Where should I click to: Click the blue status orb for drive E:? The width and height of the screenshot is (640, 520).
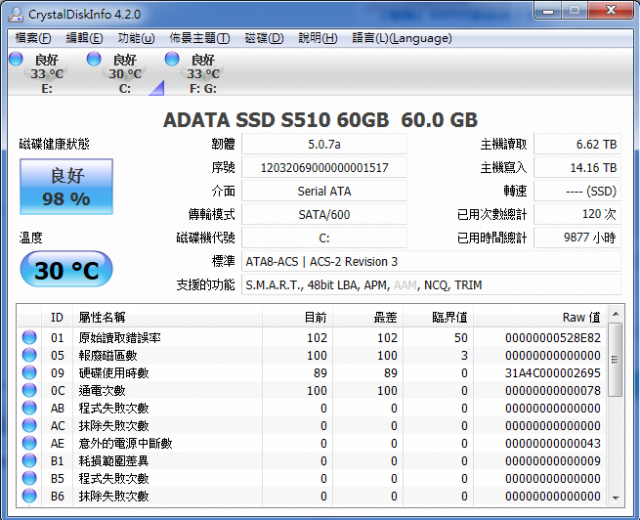pyautogui.click(x=16, y=59)
